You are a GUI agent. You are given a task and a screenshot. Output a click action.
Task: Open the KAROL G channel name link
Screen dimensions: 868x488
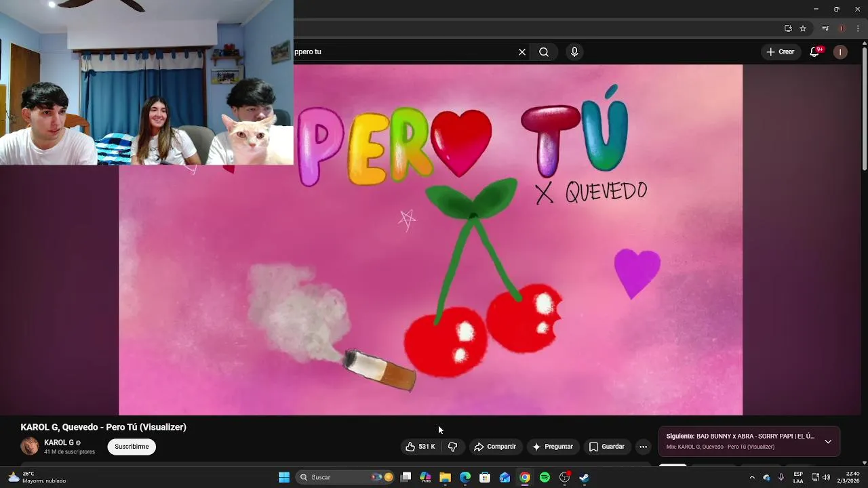pos(59,443)
